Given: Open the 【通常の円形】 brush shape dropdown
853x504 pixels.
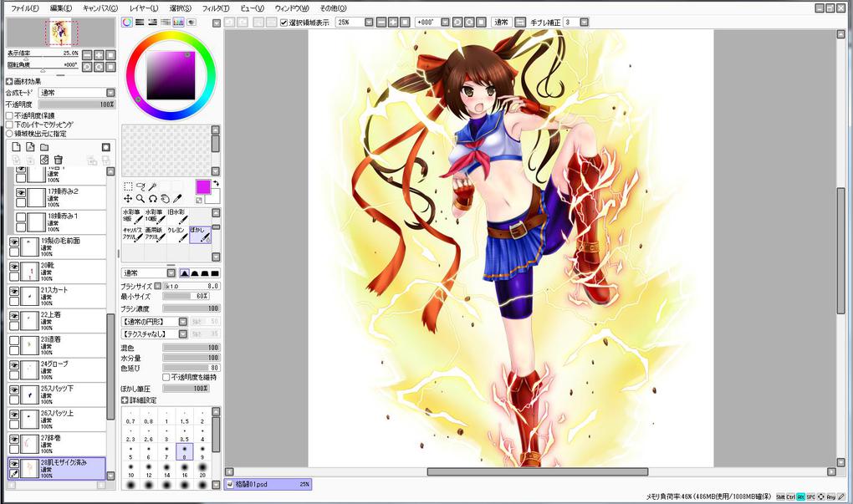Looking at the screenshot, I should [x=155, y=322].
